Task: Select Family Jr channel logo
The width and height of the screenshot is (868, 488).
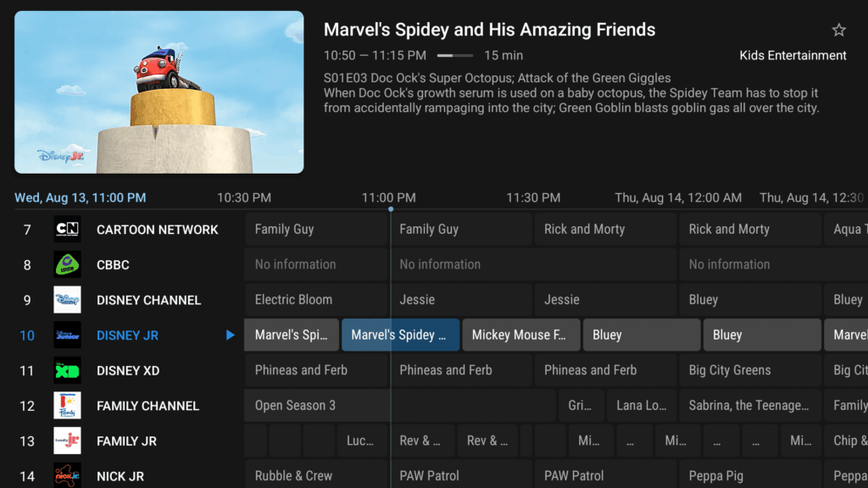Action: (67, 441)
